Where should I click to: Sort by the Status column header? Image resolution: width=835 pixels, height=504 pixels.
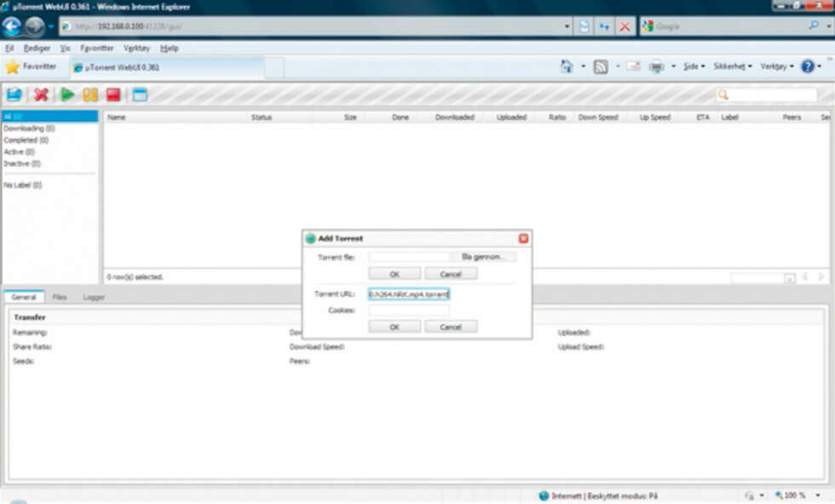pos(262,117)
